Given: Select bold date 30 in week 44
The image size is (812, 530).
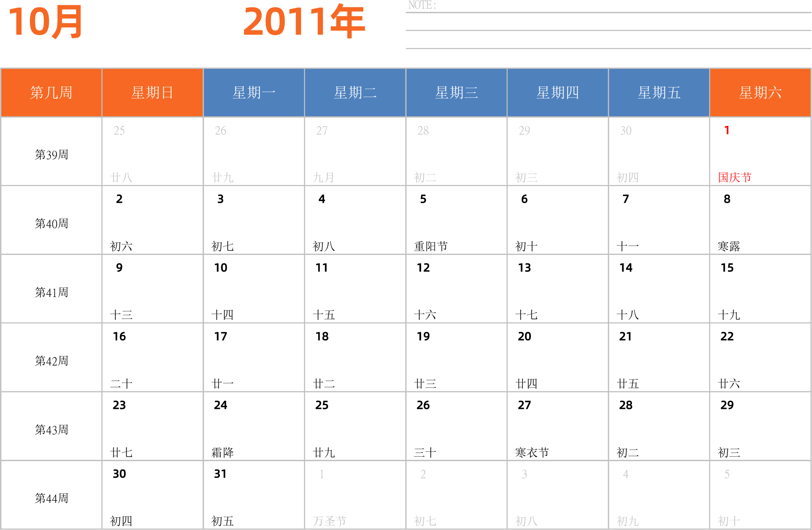Looking at the screenshot, I should click(120, 474).
